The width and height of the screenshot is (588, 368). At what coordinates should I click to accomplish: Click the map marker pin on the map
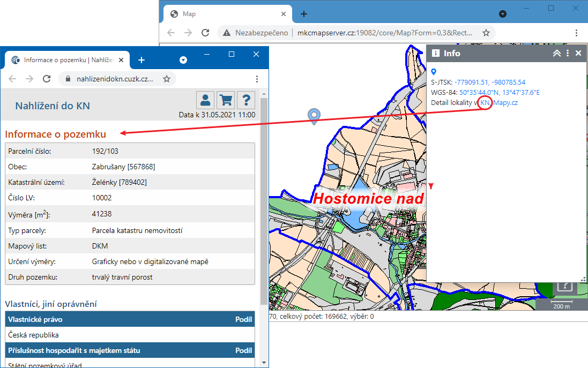tap(314, 116)
